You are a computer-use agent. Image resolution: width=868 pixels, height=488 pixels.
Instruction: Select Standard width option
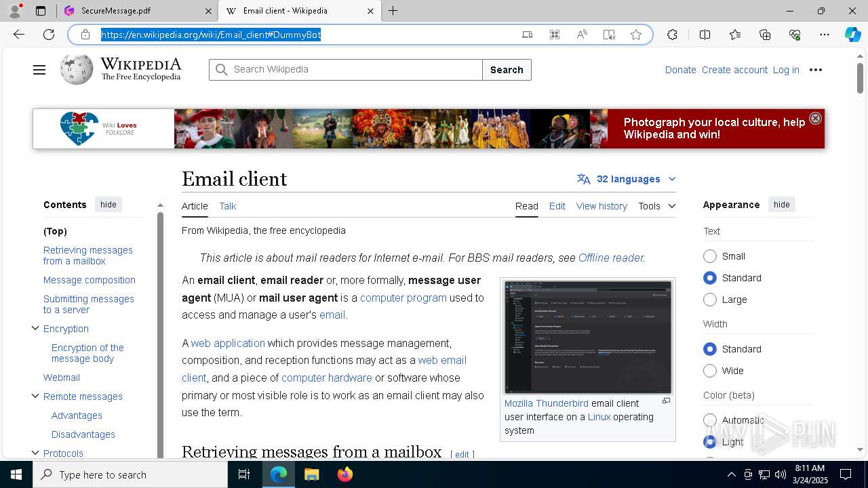[x=710, y=349]
